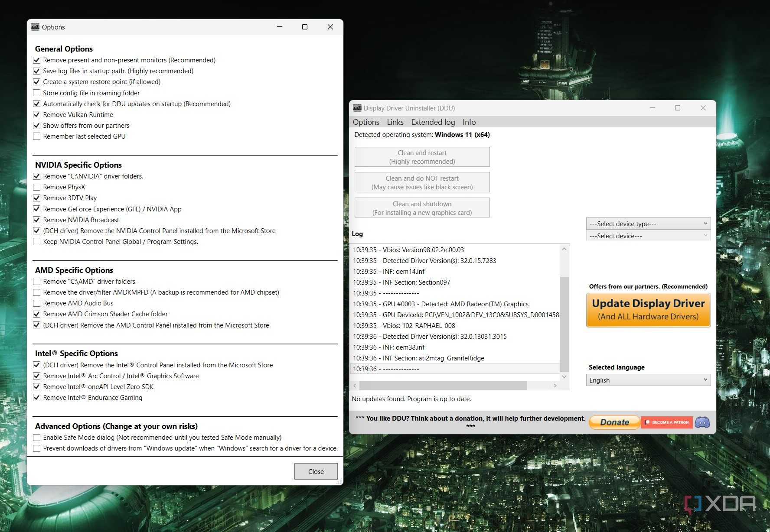The height and width of the screenshot is (532, 770).
Task: Click the log scroll left arrow
Action: [x=355, y=386]
